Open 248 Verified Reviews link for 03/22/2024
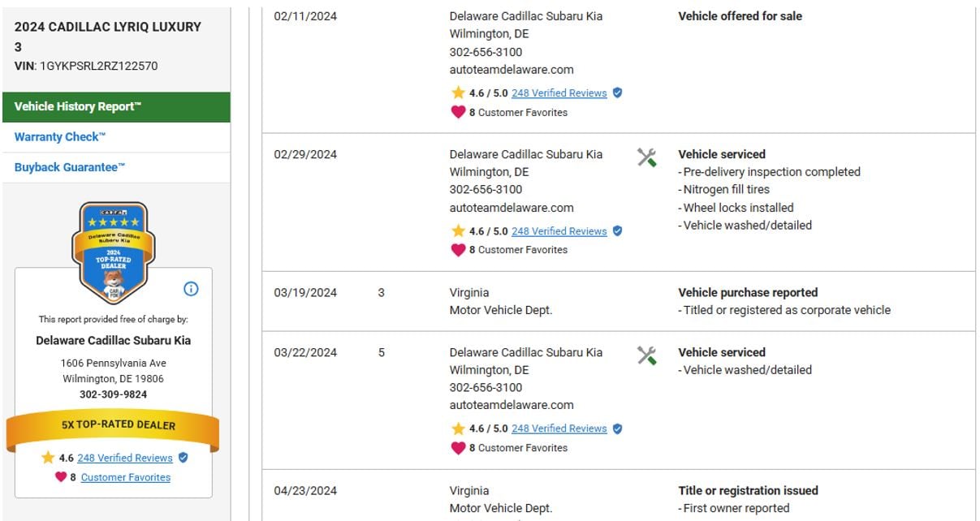The image size is (980, 521). click(x=559, y=428)
